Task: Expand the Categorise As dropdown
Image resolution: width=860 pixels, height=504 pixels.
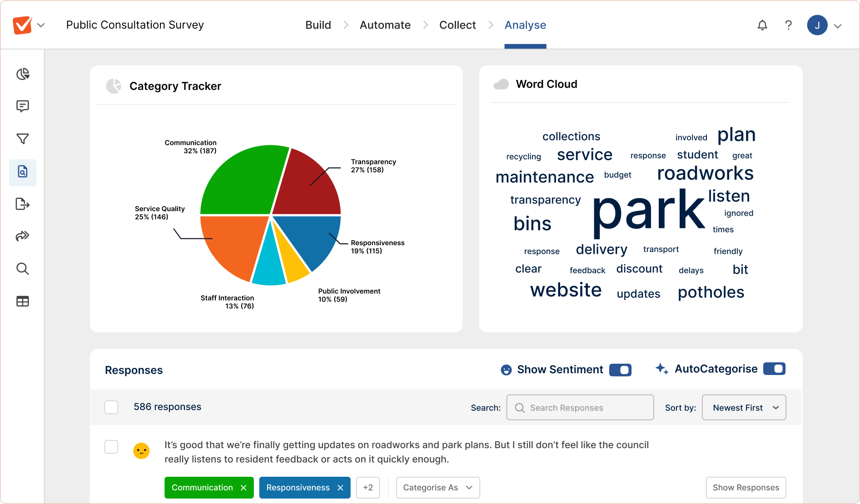Action: pos(437,487)
